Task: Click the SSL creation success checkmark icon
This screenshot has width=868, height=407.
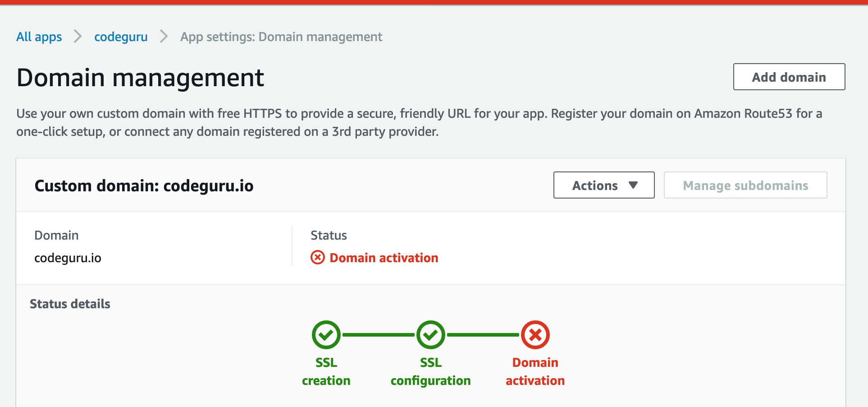Action: tap(326, 335)
